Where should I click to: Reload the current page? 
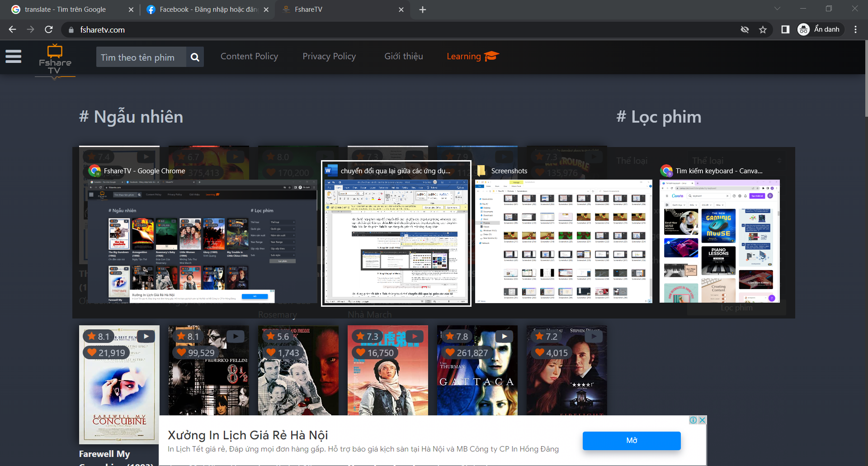point(49,29)
